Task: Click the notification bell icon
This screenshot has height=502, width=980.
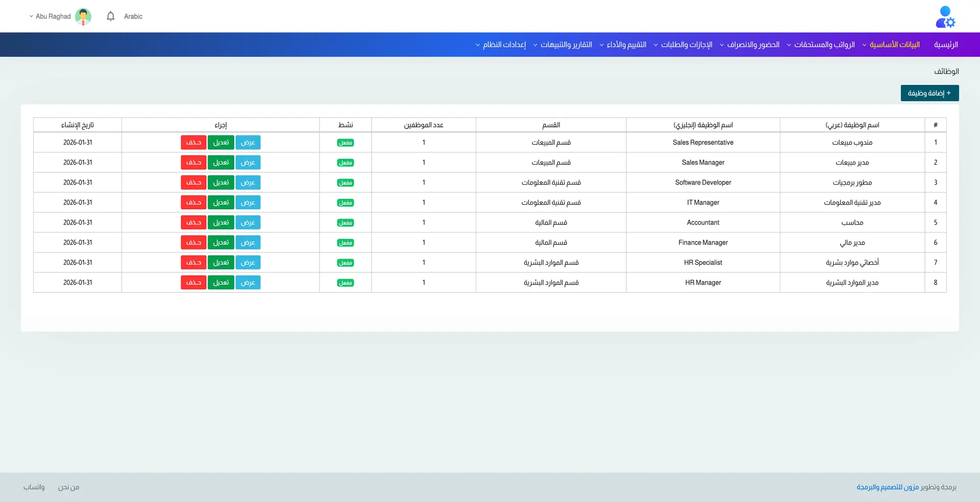Action: (110, 16)
